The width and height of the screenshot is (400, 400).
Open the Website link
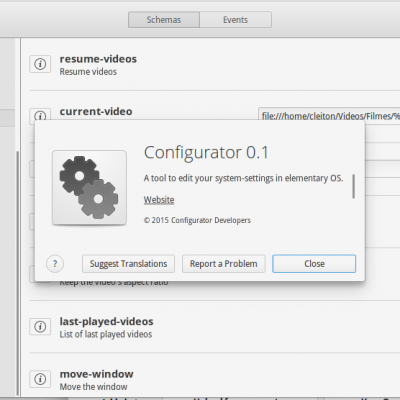[x=159, y=200]
